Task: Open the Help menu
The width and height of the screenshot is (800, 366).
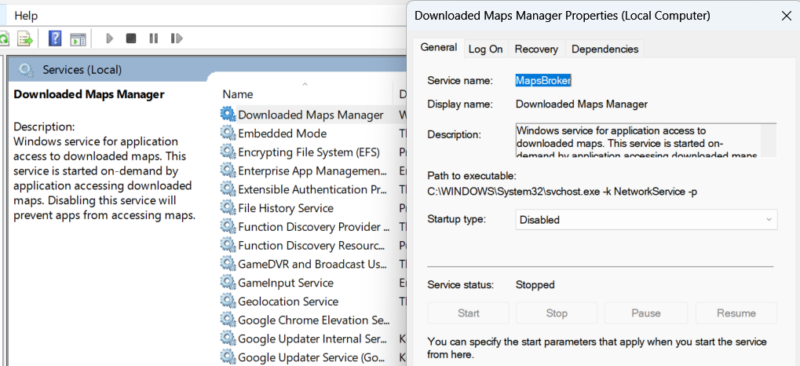Action: (26, 16)
